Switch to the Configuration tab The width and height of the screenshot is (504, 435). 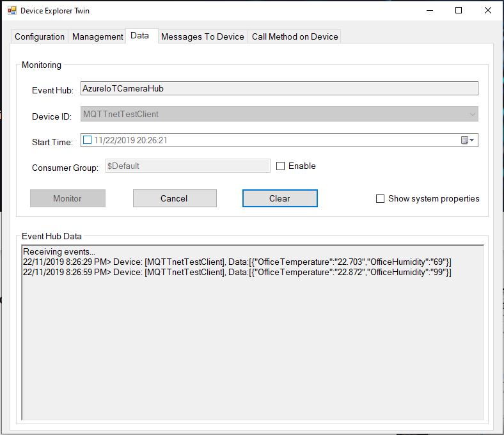click(40, 36)
